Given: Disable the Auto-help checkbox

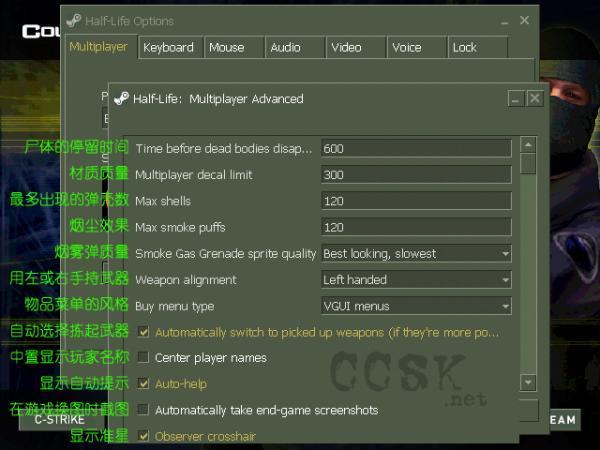Looking at the screenshot, I should point(144,383).
